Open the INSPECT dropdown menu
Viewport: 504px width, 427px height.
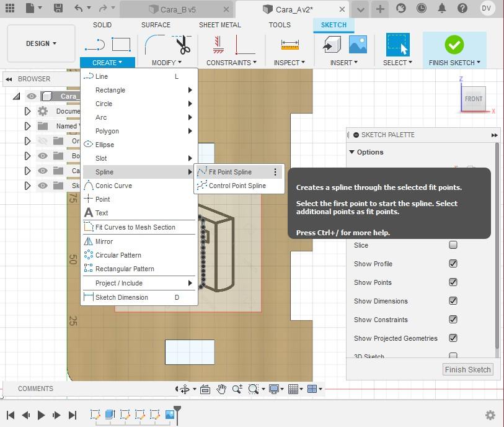[290, 63]
